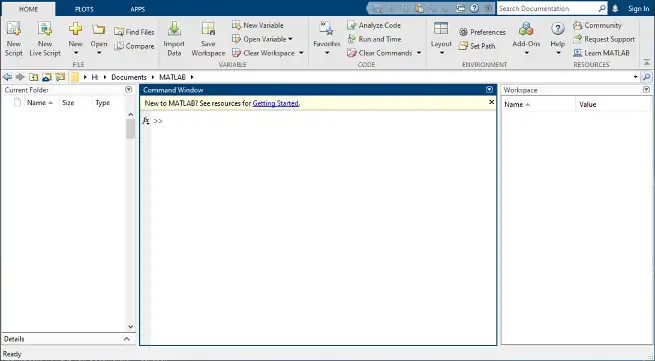Open the Getting Started link
The height and width of the screenshot is (361, 655).
pos(276,103)
